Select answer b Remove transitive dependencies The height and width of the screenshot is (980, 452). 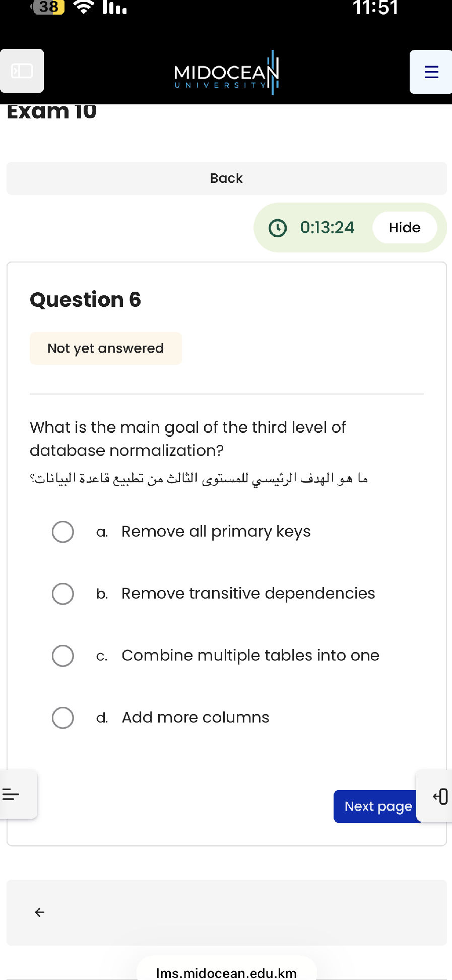pyautogui.click(x=62, y=594)
